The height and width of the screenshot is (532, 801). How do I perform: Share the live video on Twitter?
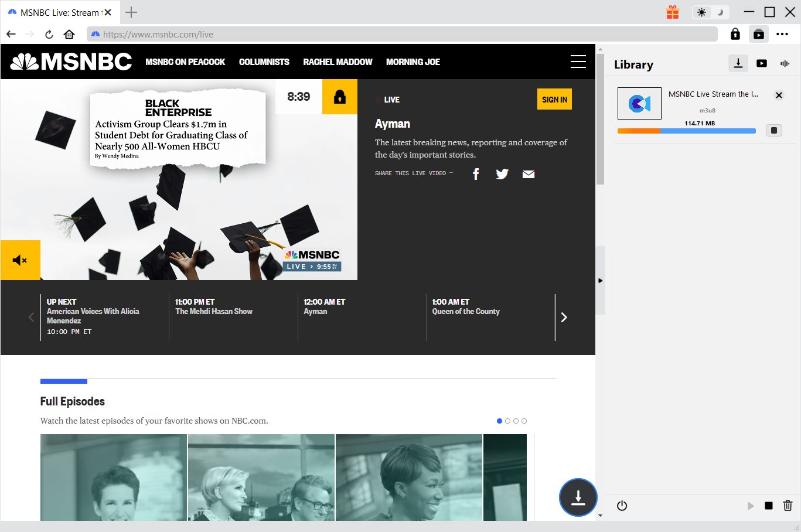click(502, 174)
